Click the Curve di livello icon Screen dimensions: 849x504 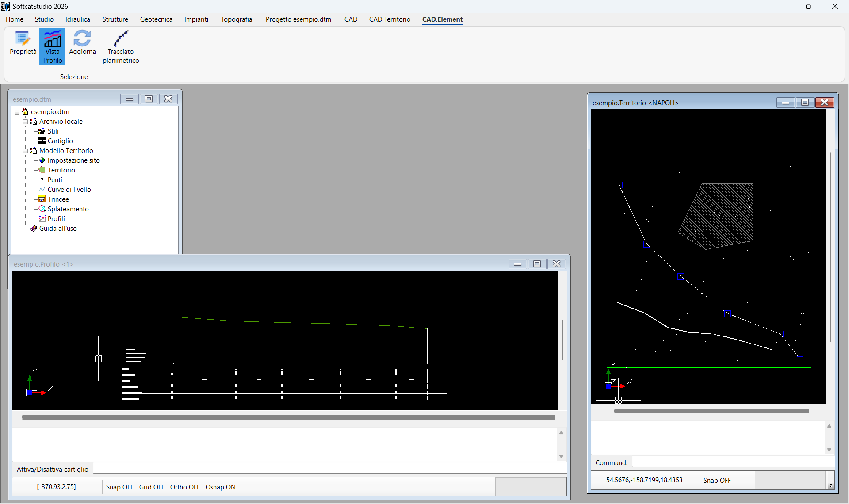[42, 190]
